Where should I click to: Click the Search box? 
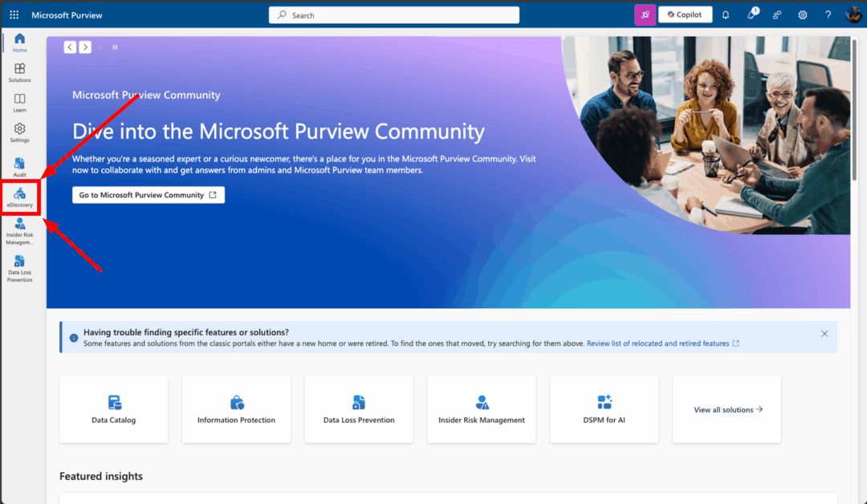[x=393, y=15]
